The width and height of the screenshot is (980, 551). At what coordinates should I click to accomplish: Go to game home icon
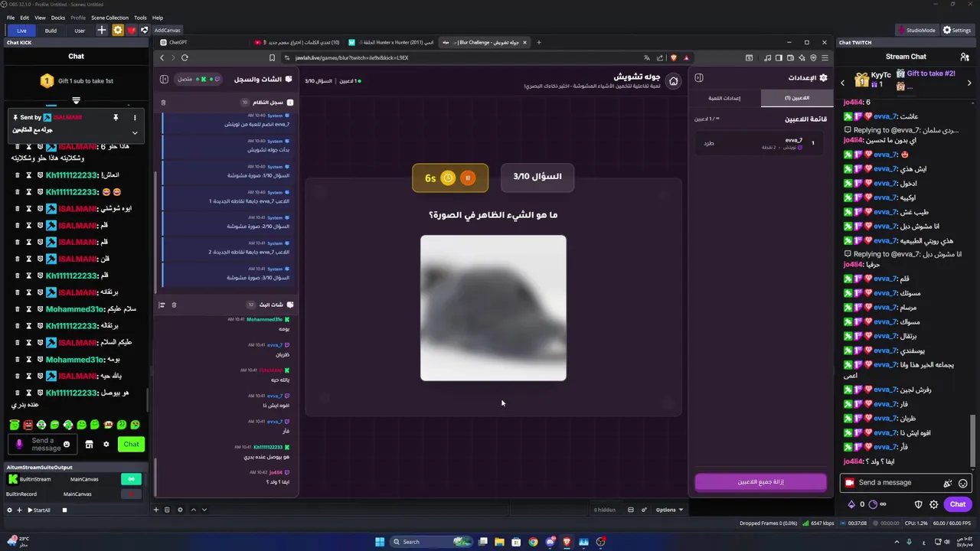tap(673, 81)
